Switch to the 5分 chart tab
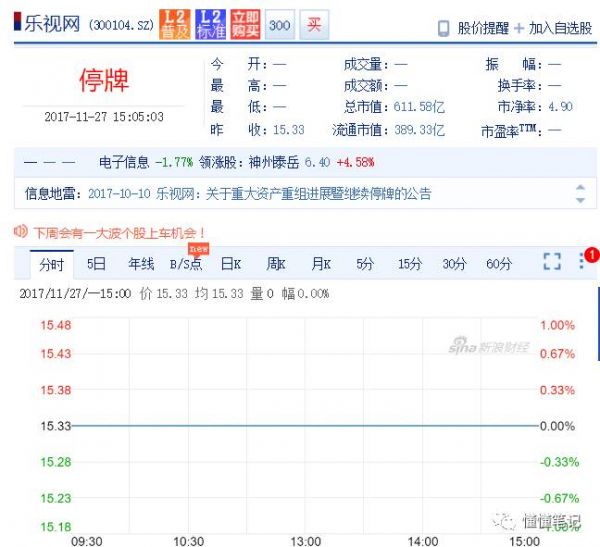 365,264
